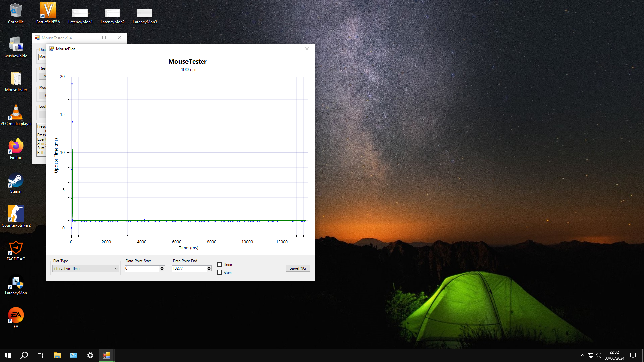Open the Windows Start menu

click(x=8, y=355)
